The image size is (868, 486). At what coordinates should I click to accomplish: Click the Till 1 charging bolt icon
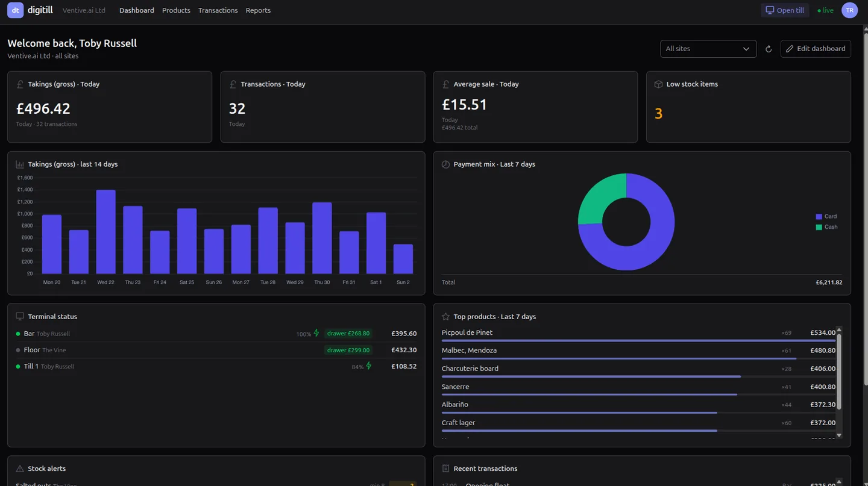[x=369, y=366]
